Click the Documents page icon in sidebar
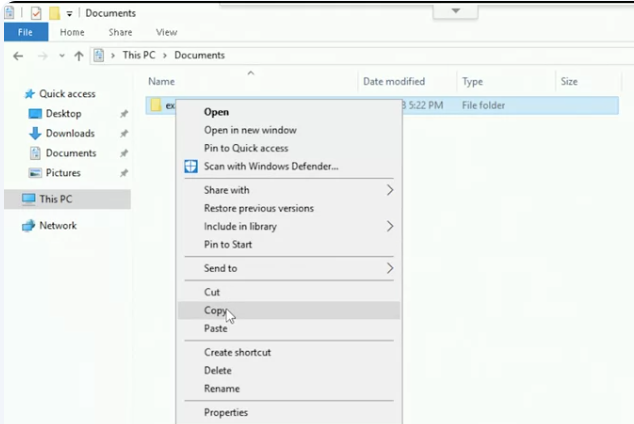This screenshot has height=424, width=634. coord(35,153)
